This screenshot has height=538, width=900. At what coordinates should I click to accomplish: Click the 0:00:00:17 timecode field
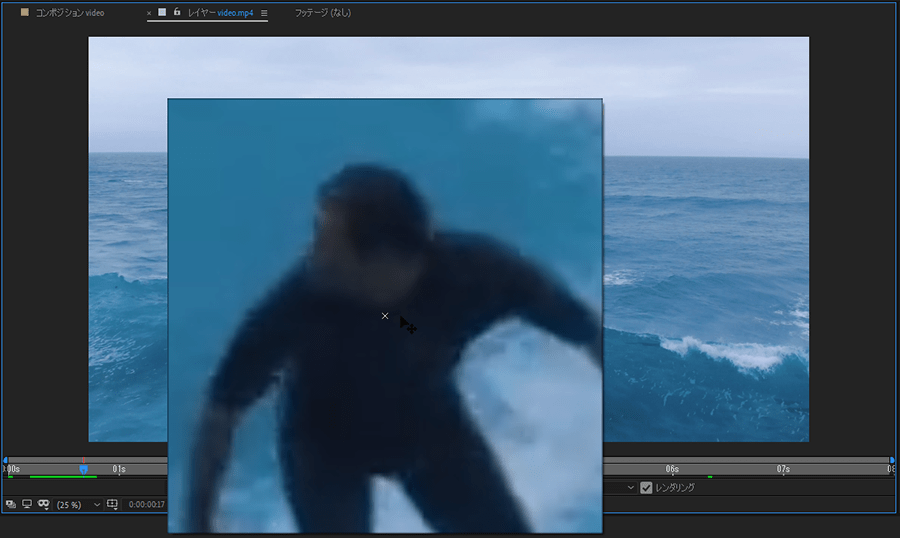tap(147, 505)
